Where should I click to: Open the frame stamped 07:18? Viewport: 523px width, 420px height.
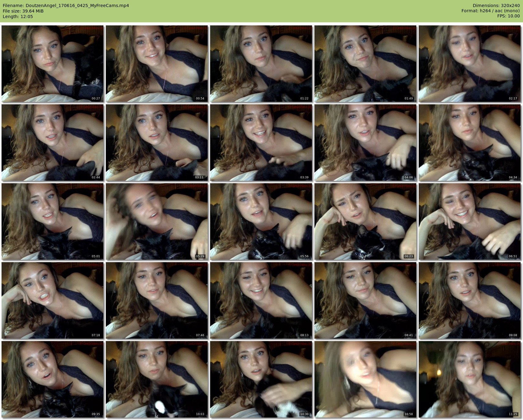pyautogui.click(x=53, y=300)
